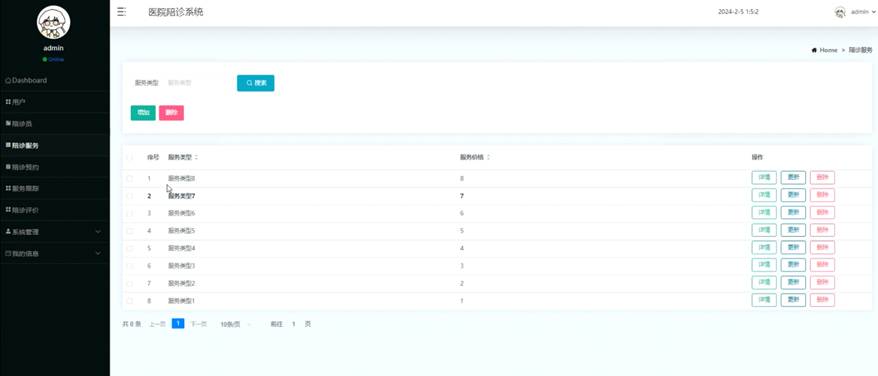Click 删除 for row 服务类型8
This screenshot has width=878, height=376.
822,178
